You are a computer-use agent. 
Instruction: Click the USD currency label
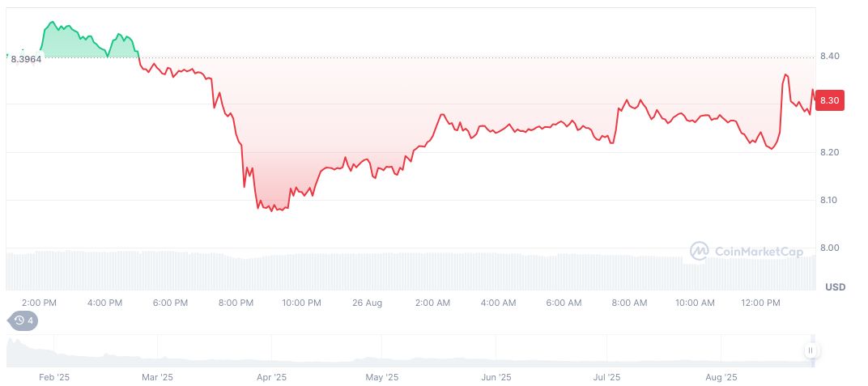pos(835,287)
